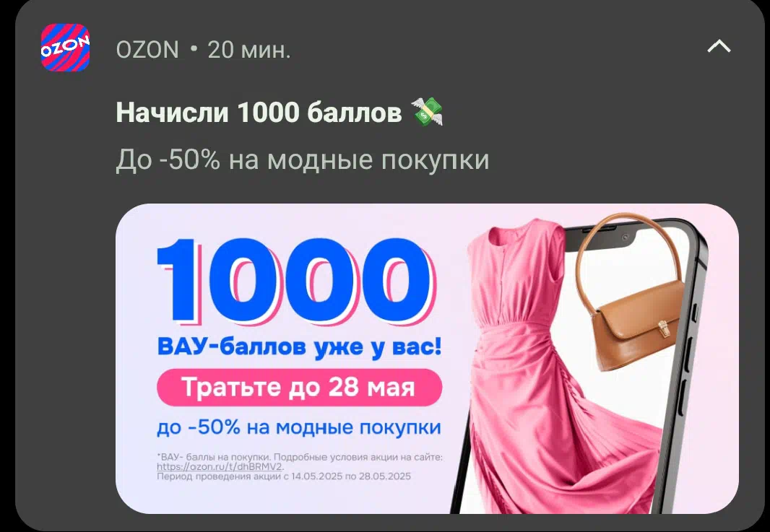Tap the 'OZON' app name label
Viewport: 770px width, 532px height.
[x=147, y=50]
